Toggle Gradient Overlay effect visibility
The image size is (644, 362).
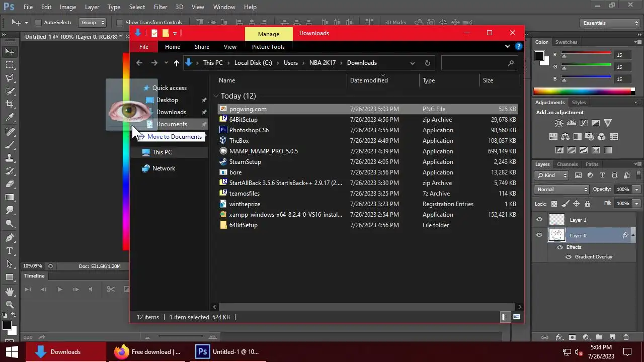click(x=569, y=257)
